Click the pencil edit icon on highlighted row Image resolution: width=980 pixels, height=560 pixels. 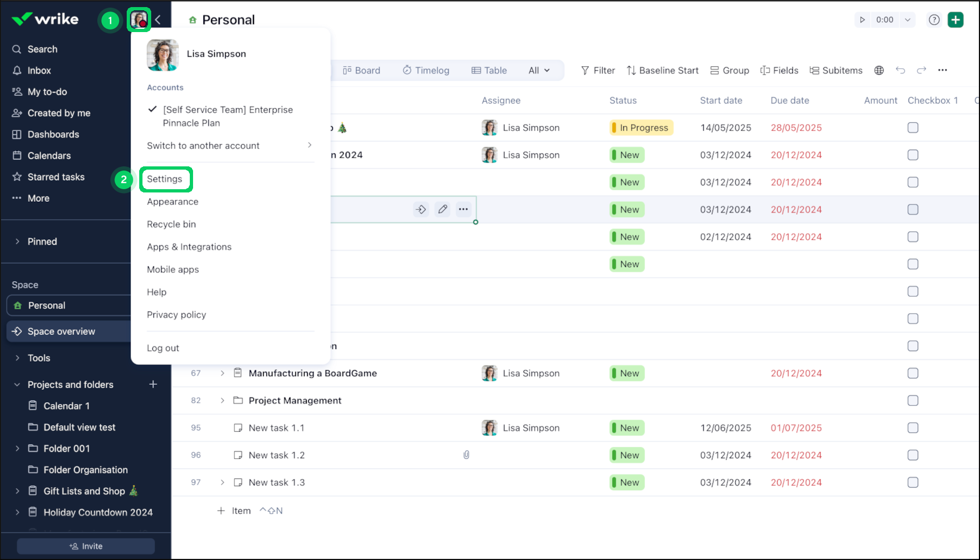click(443, 209)
